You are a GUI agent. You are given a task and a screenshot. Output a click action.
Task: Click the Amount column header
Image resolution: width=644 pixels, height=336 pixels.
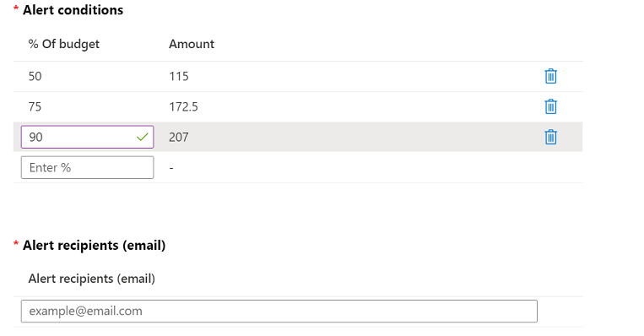[x=192, y=44]
